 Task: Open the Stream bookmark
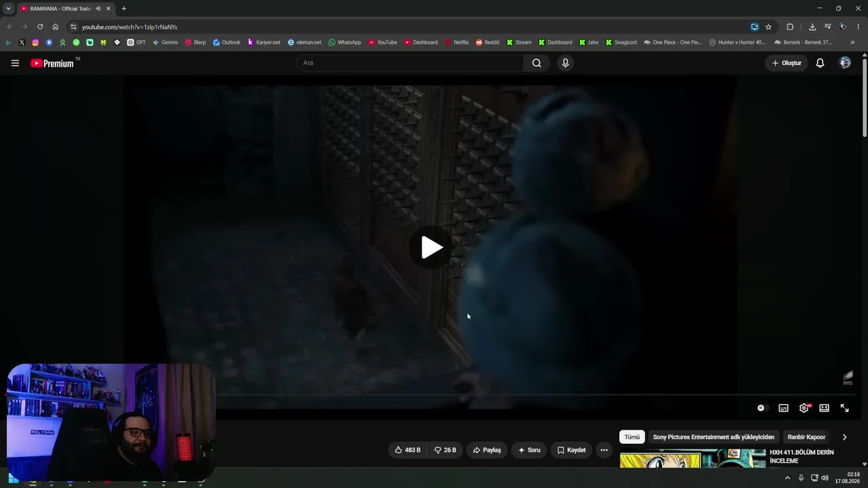[x=519, y=42]
